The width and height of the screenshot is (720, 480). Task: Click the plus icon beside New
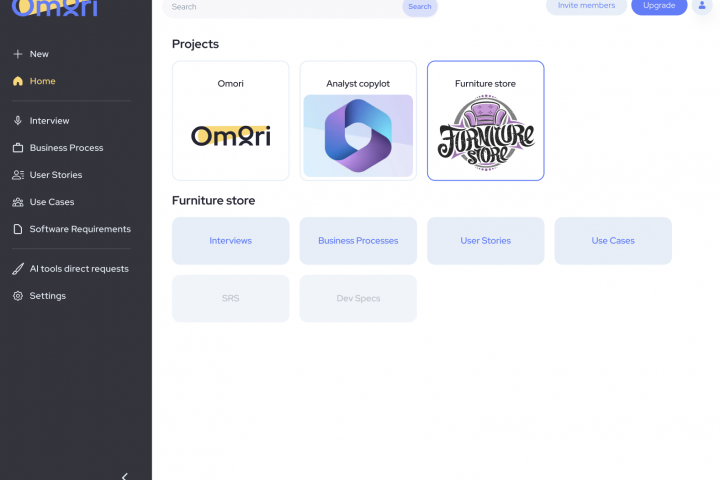tap(17, 54)
